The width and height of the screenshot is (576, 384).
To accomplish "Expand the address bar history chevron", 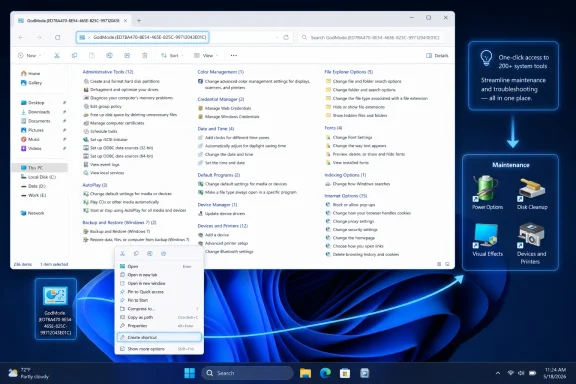I will click(x=277, y=37).
